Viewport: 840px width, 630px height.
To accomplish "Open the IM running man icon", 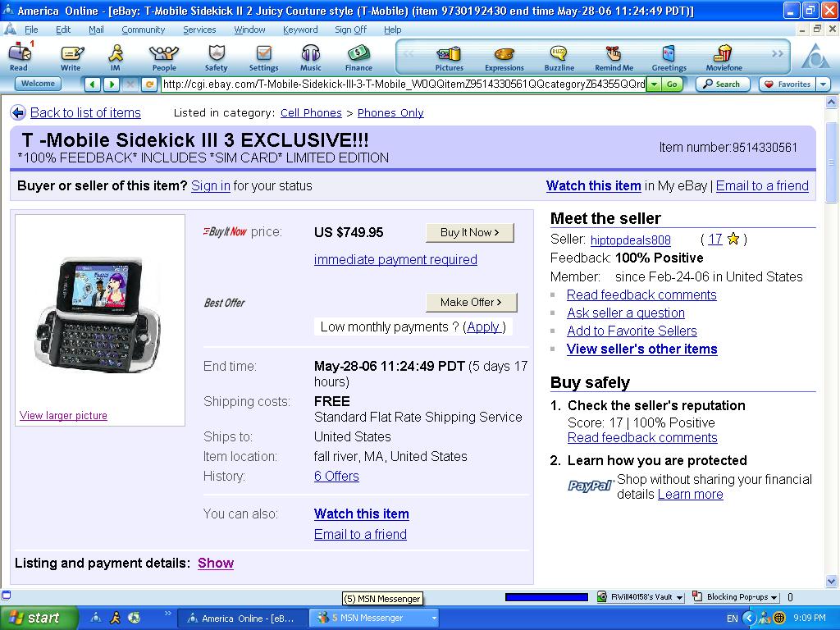I will pyautogui.click(x=116, y=57).
